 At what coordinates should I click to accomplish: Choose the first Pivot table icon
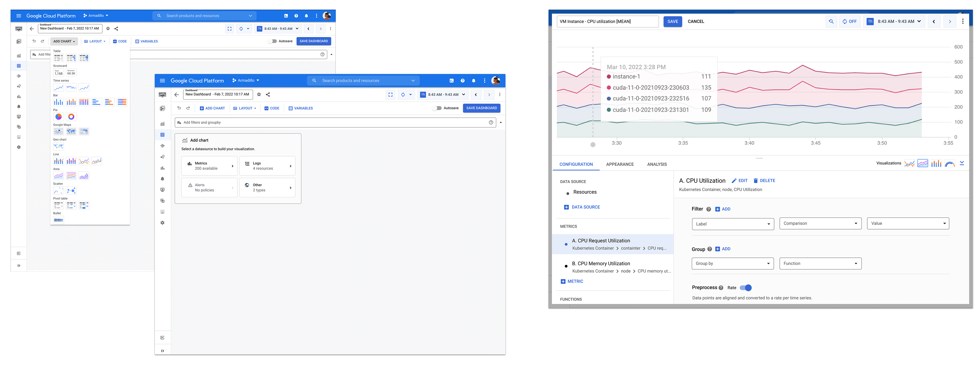pos(58,205)
